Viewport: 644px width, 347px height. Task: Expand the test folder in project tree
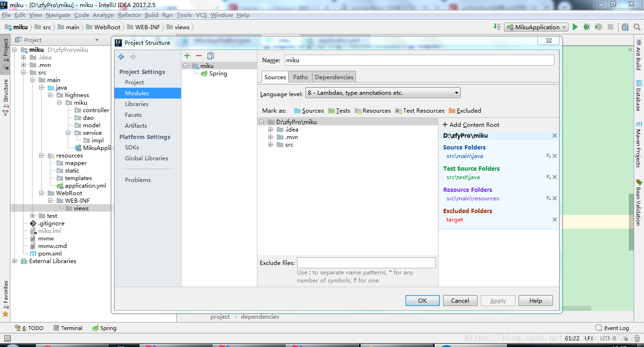(33, 216)
